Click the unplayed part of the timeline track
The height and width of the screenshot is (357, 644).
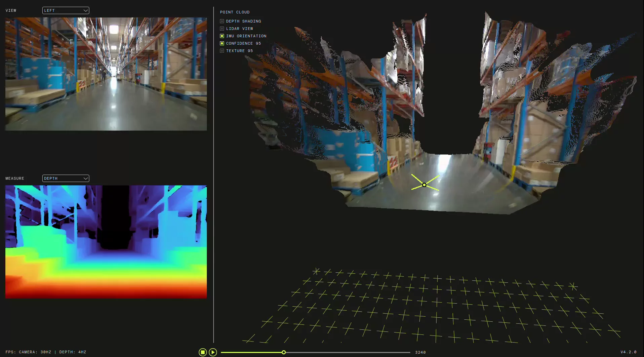pyautogui.click(x=348, y=352)
